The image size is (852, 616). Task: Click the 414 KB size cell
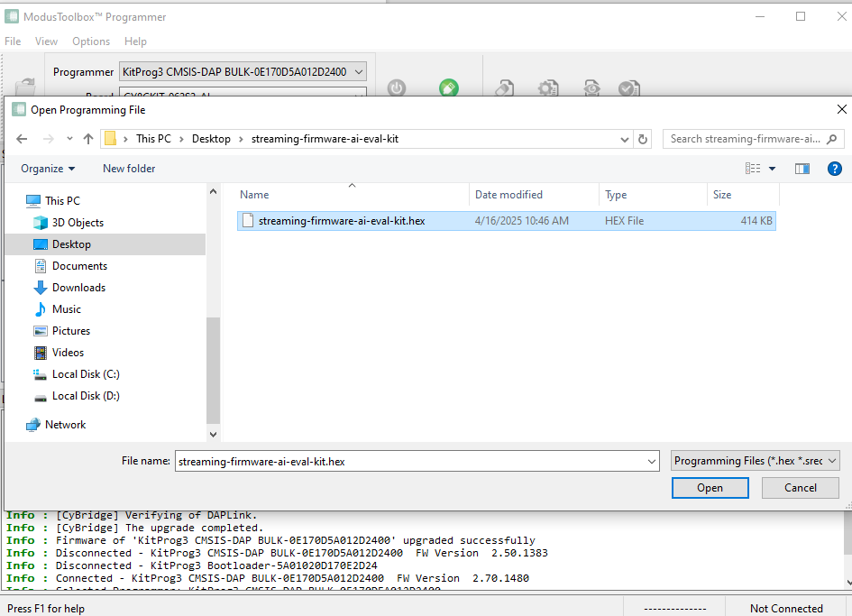(x=756, y=221)
